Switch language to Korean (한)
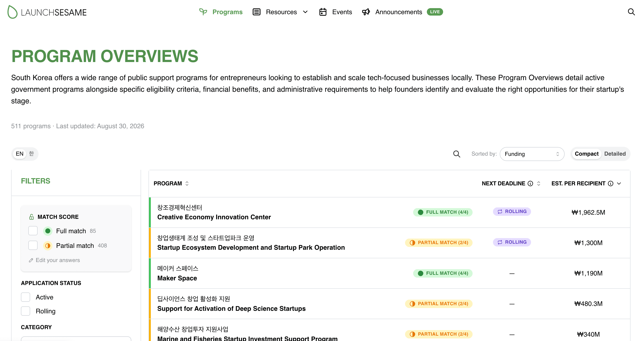Image resolution: width=644 pixels, height=341 pixels. [31, 154]
